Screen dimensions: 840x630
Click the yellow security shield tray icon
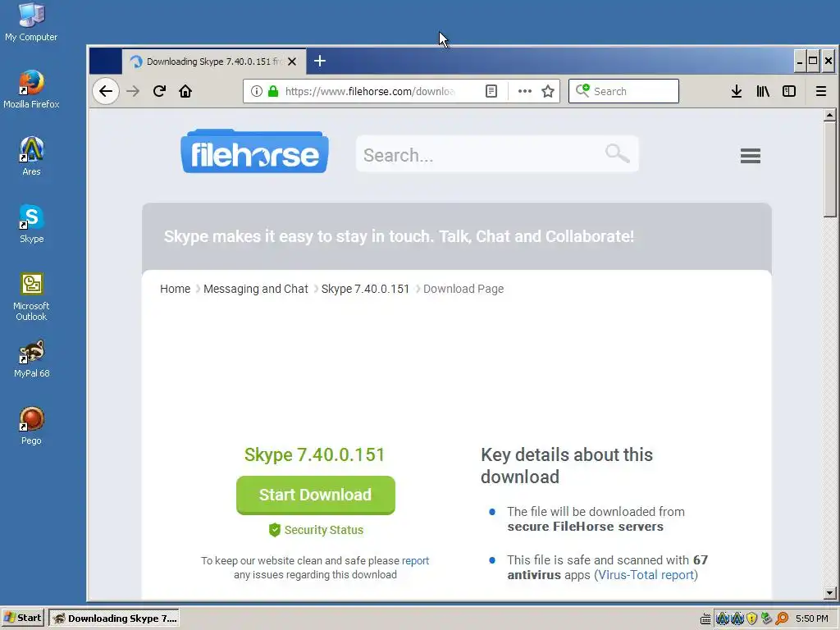[x=751, y=619]
